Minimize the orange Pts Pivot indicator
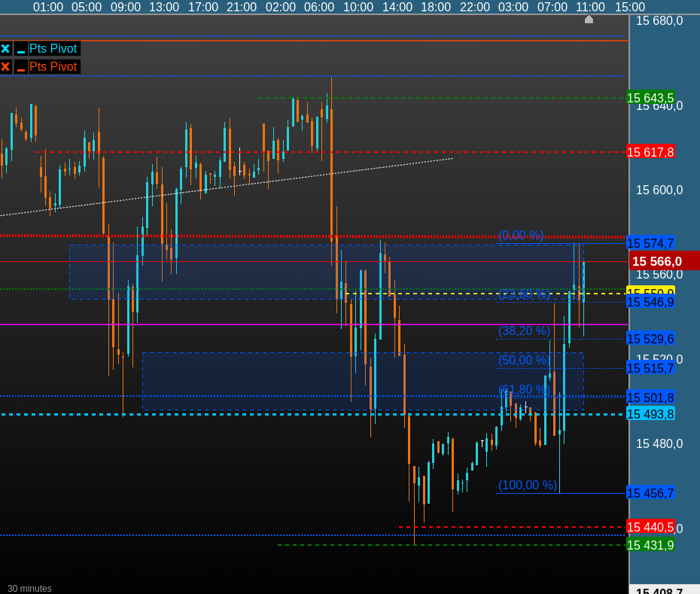Image resolution: width=700 pixels, height=594 pixels. click(x=20, y=67)
